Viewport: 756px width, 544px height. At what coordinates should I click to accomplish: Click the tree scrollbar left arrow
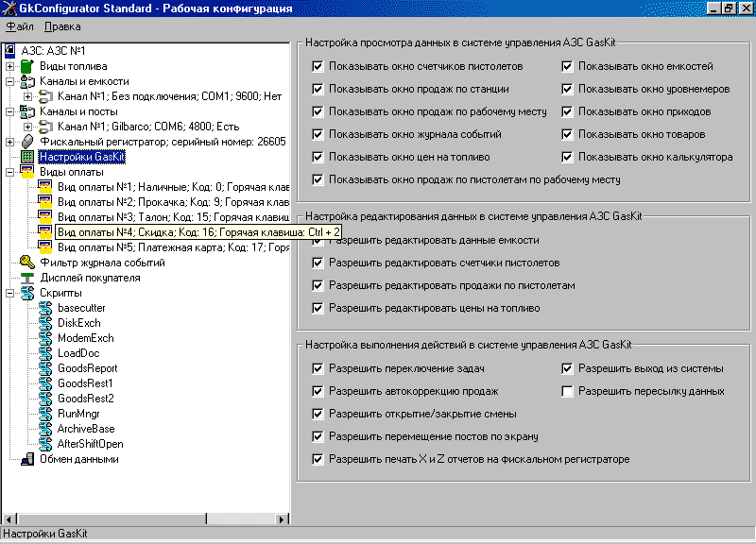pyautogui.click(x=9, y=518)
